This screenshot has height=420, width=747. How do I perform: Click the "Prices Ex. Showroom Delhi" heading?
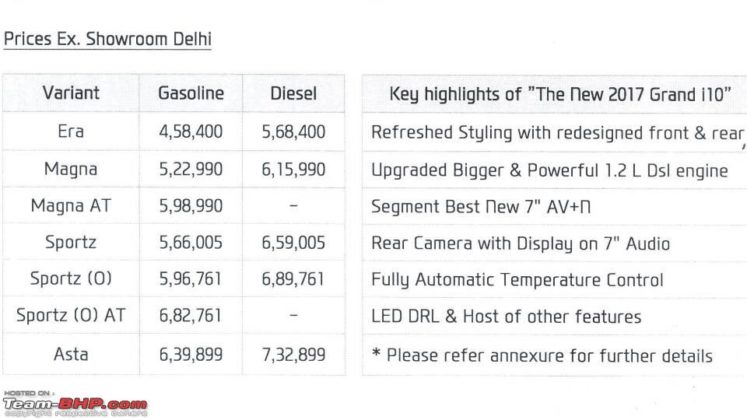tap(108, 40)
